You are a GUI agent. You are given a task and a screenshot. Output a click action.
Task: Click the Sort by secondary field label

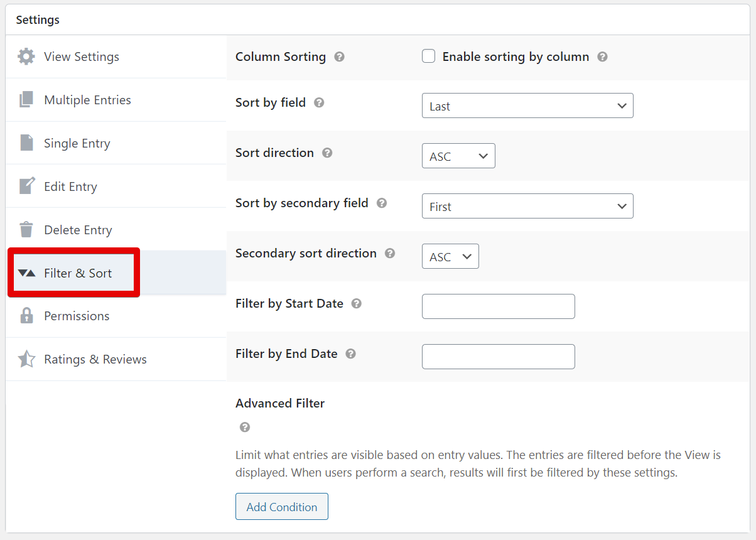(302, 203)
